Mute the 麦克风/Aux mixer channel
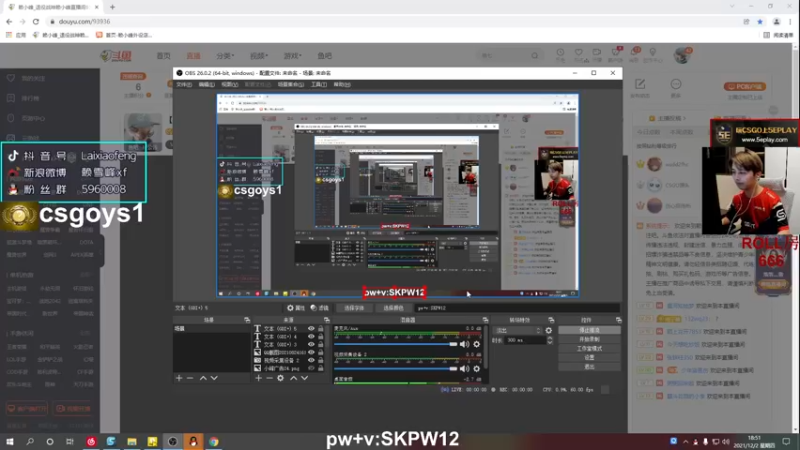The width and height of the screenshot is (800, 450). [x=464, y=344]
